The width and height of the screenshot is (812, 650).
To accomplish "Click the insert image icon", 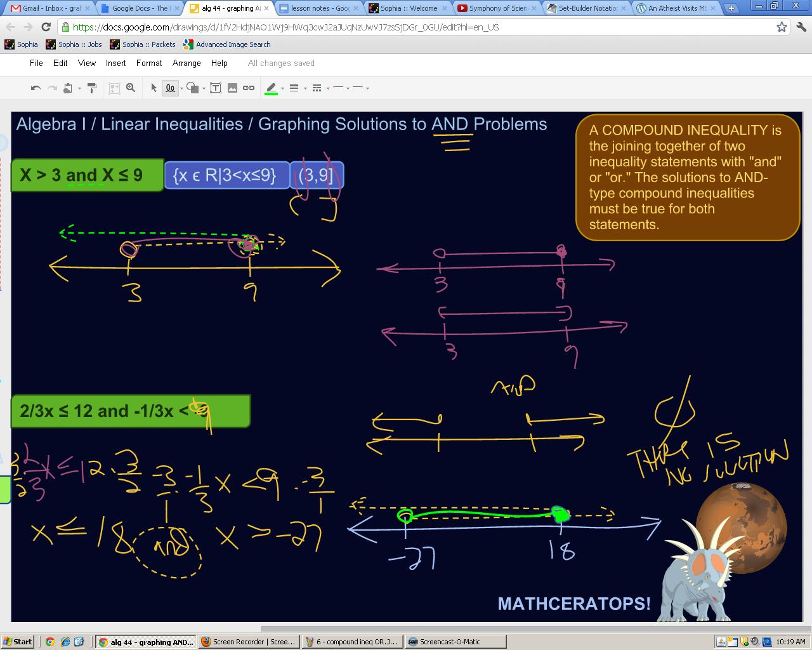I will 232,88.
